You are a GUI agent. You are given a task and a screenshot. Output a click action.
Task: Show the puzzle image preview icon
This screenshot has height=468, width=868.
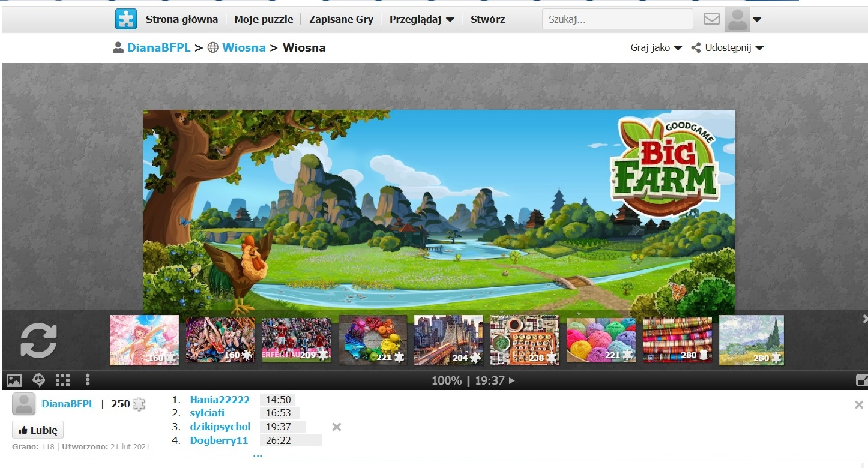point(14,380)
